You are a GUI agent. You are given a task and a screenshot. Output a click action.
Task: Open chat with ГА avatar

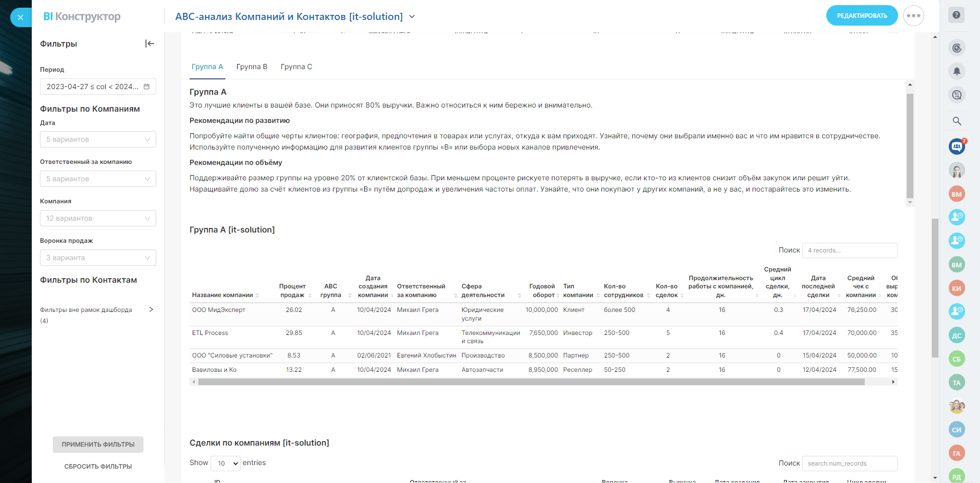[956, 453]
